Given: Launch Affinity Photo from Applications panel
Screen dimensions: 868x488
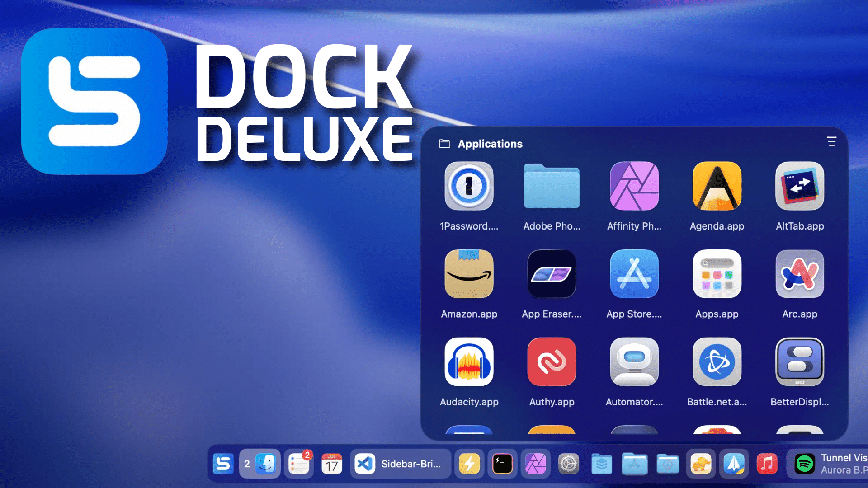Looking at the screenshot, I should point(634,186).
